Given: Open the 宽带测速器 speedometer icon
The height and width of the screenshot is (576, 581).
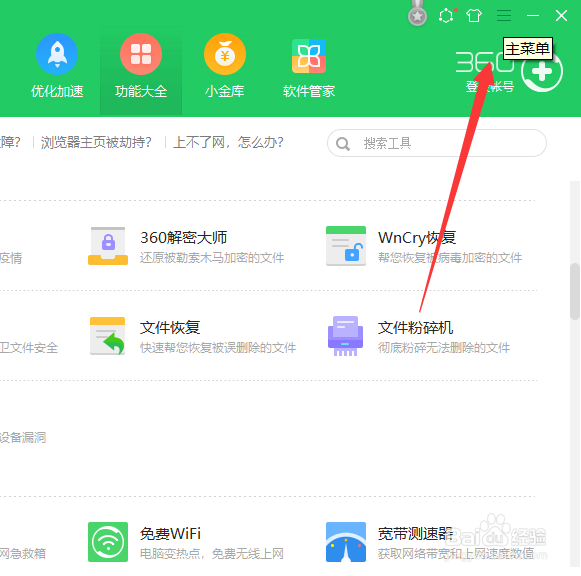Looking at the screenshot, I should (346, 542).
